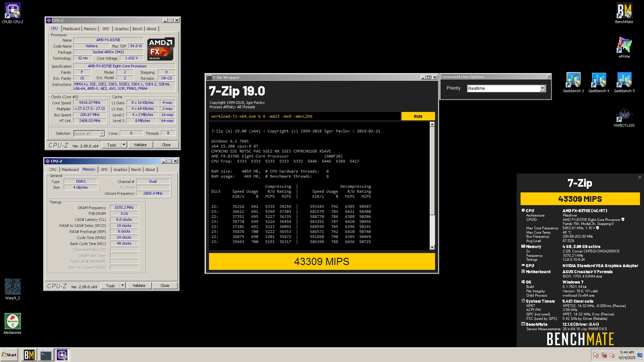Screen dimensions: 644x362
Task: Click the Show Desktop button on taskbar
Action: point(640,355)
